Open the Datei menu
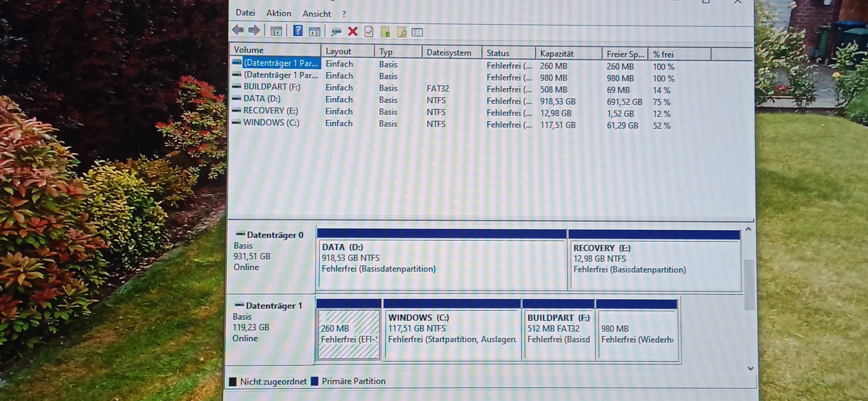 (245, 13)
